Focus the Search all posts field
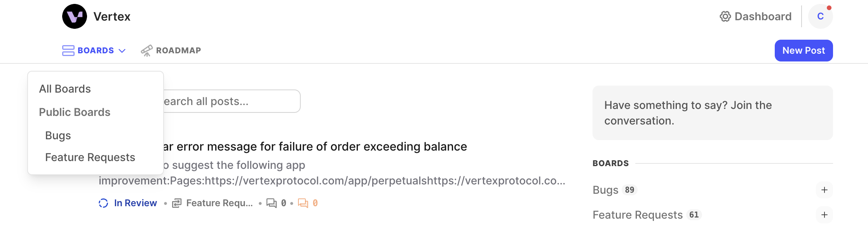Screen dimensions: 868x235 pos(232,101)
